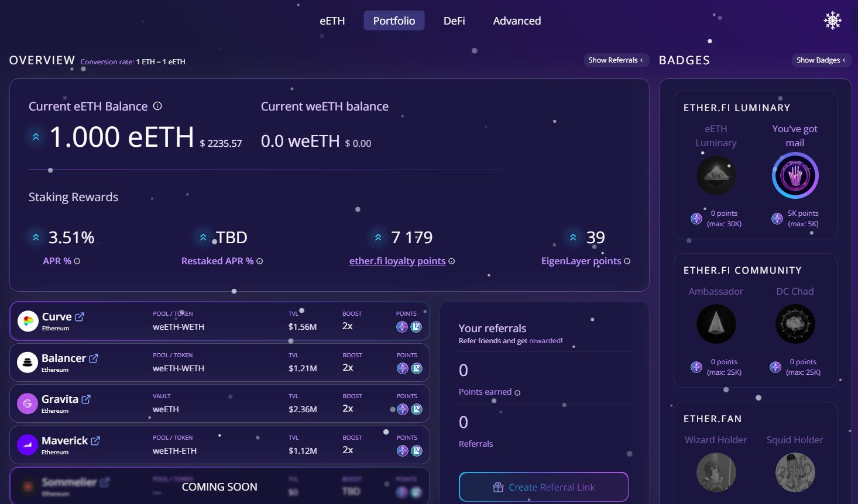Open the Gravita weETH vault card
Image resolution: width=858 pixels, height=504 pixels.
tap(219, 403)
